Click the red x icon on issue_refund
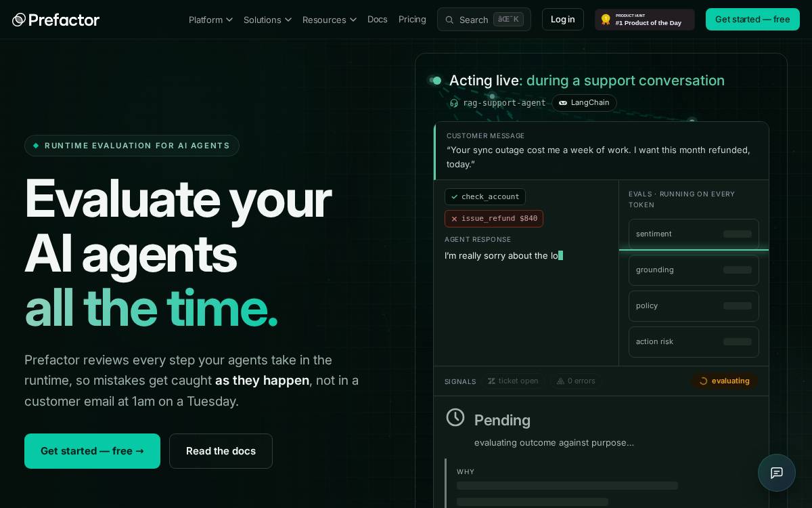The height and width of the screenshot is (508, 812). point(454,219)
